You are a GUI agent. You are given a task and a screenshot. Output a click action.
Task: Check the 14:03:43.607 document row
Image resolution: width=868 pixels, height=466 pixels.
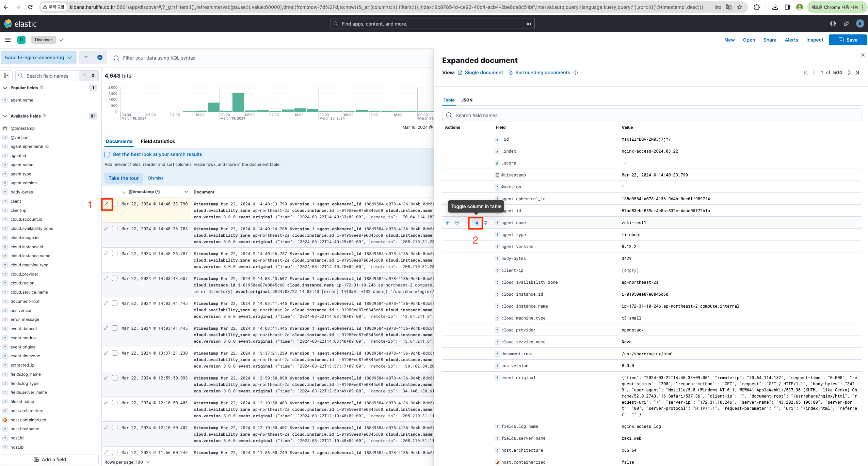coord(115,278)
